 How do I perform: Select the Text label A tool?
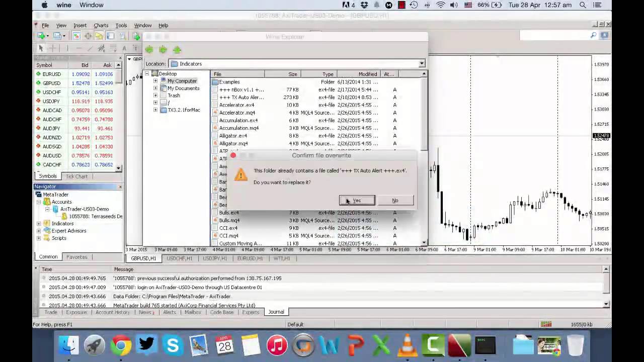pos(124,48)
